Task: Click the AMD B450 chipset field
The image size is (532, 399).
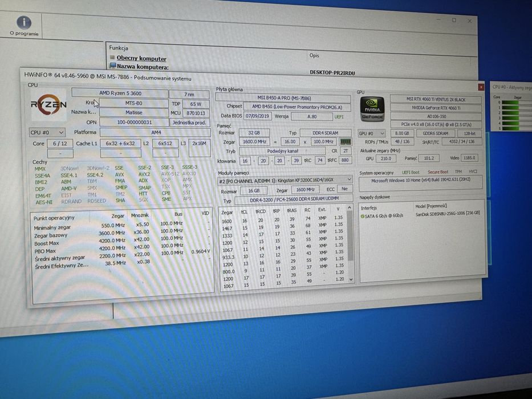Action: [297, 107]
